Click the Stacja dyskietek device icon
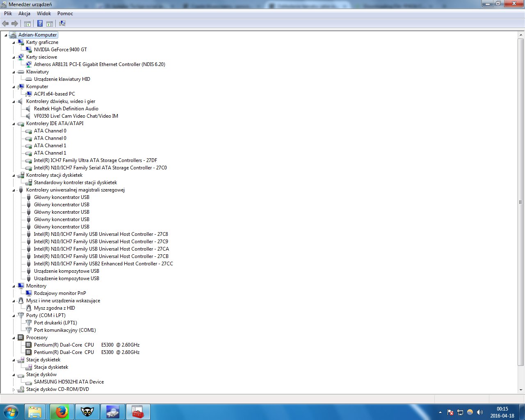Image resolution: width=525 pixels, height=420 pixels. pyautogui.click(x=29, y=367)
